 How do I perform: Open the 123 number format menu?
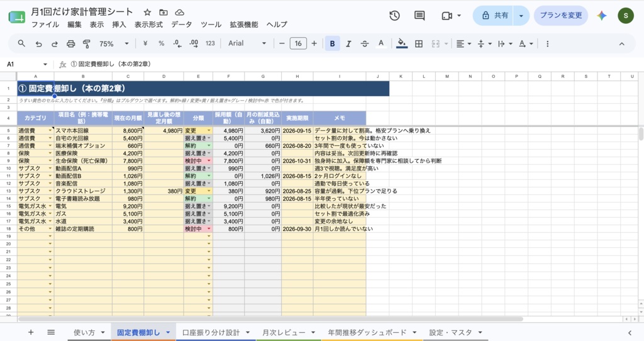pyautogui.click(x=210, y=43)
